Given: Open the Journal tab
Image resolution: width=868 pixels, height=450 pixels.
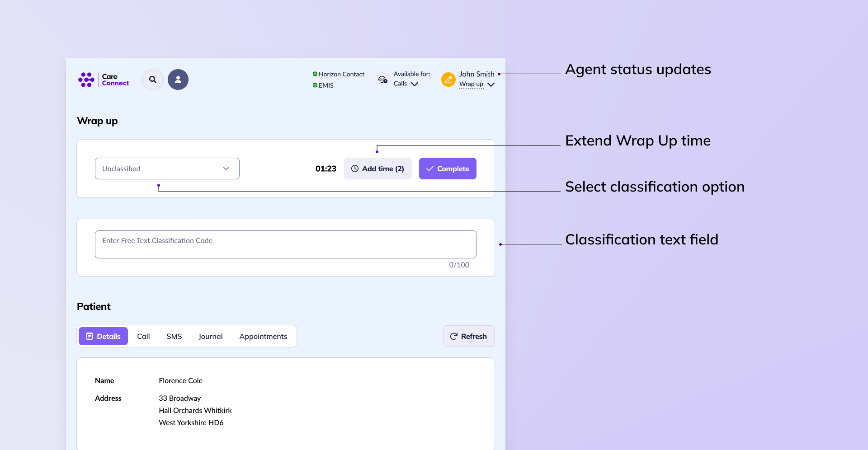Looking at the screenshot, I should (211, 336).
